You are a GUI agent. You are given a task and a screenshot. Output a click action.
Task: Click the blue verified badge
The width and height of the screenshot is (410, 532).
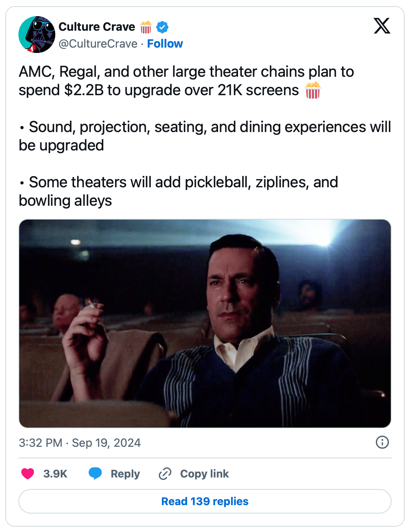[x=162, y=27]
